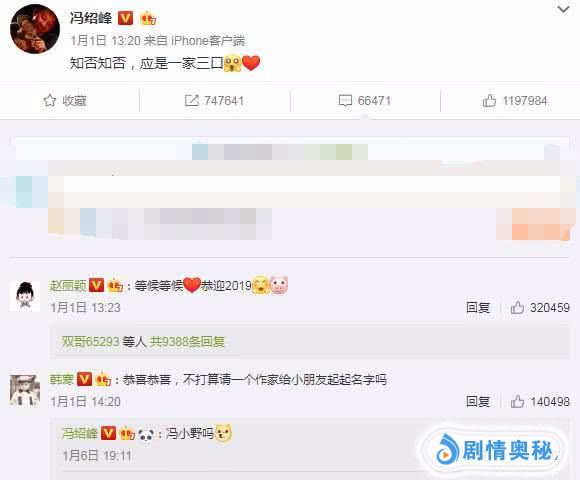Click 冯绍峰's name in the nested reply

pos(80,433)
